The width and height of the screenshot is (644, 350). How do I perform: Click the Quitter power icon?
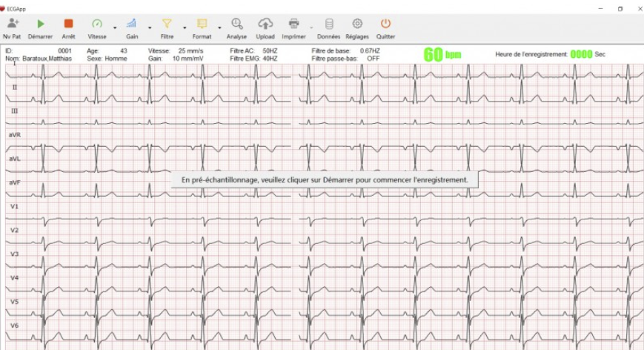click(x=385, y=24)
